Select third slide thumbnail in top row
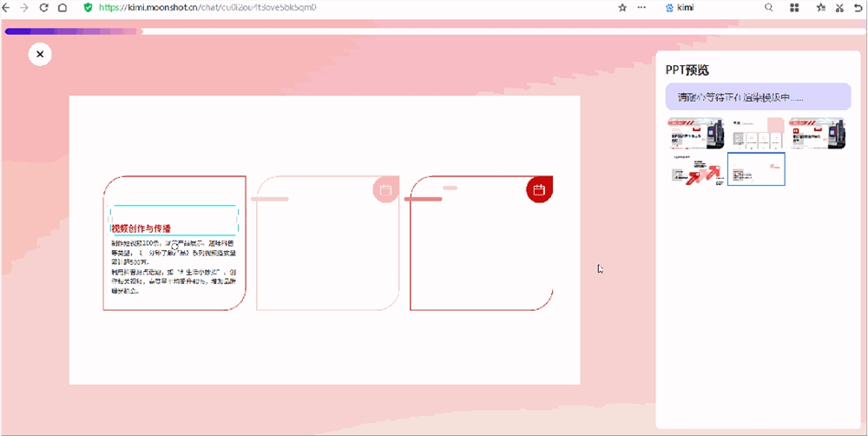 817,133
